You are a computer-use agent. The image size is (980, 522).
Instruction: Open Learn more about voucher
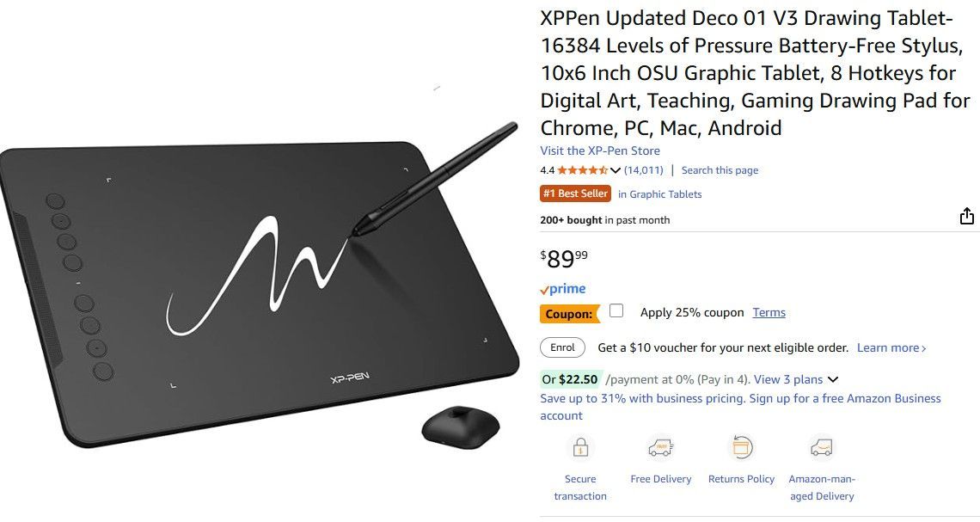point(891,347)
